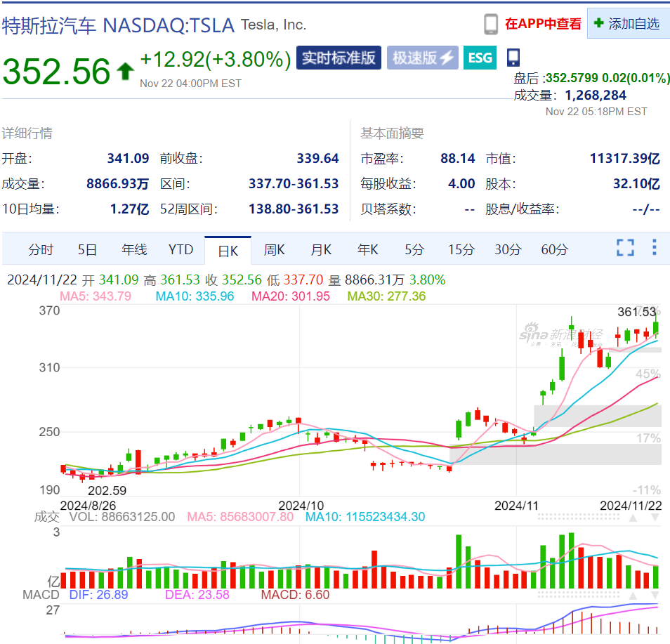Image resolution: width=670 pixels, height=644 pixels.
Task: Click the plus icon in 添加自选
Action: pyautogui.click(x=600, y=22)
